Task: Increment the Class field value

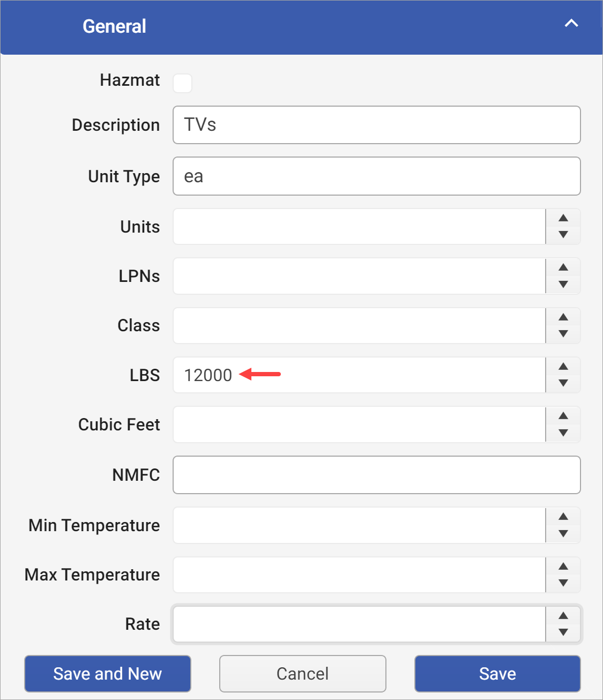Action: (563, 318)
